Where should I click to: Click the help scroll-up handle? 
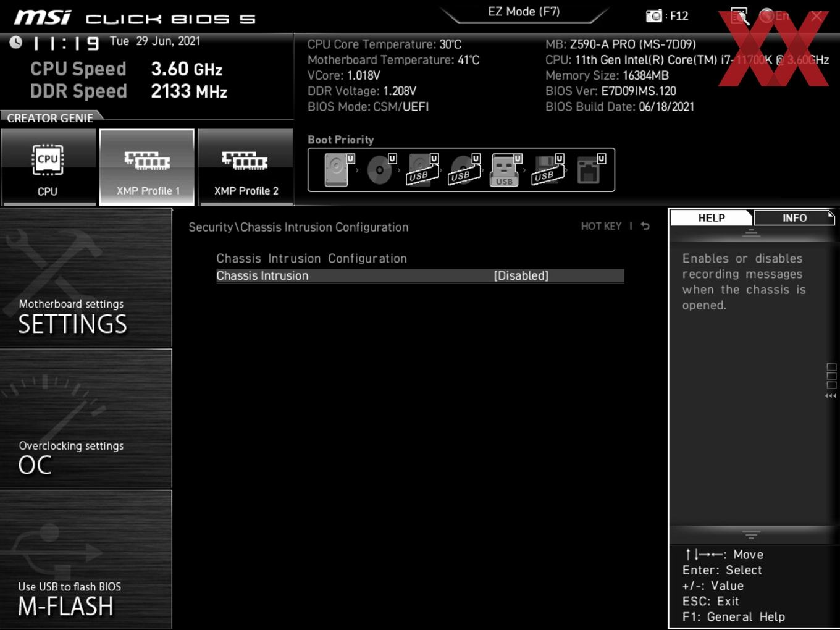[x=751, y=233]
